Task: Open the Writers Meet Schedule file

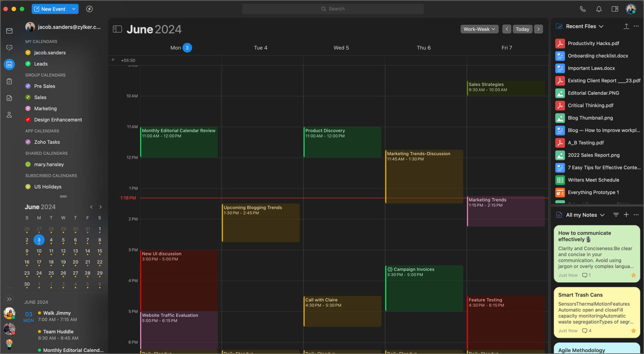Action: 593,180
